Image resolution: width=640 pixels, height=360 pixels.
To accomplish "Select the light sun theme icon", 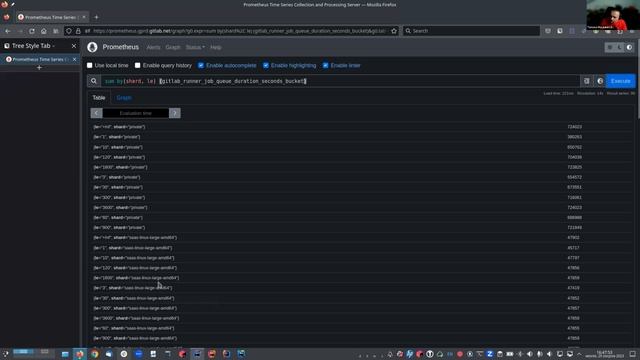I will point(610,47).
